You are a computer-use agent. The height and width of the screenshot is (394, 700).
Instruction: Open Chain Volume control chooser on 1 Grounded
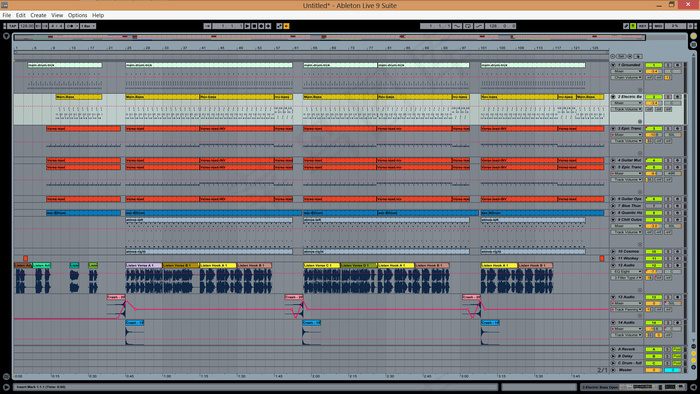click(x=626, y=77)
